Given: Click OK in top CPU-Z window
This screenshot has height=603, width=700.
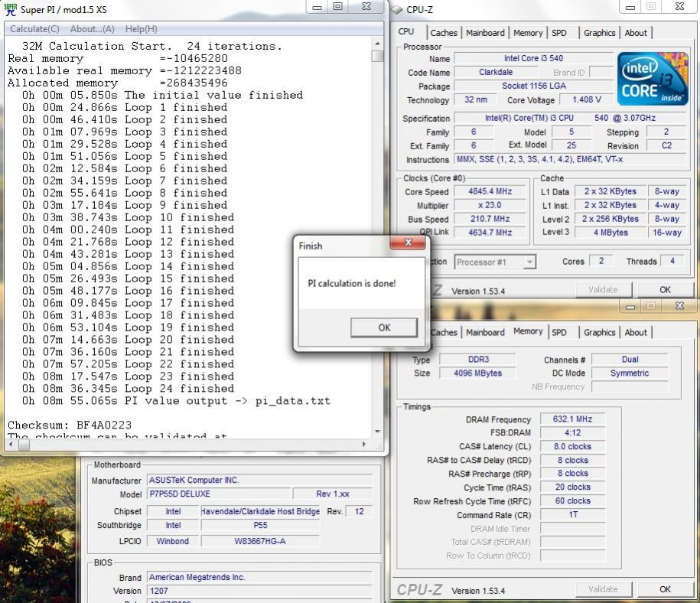Looking at the screenshot, I should pos(665,289).
